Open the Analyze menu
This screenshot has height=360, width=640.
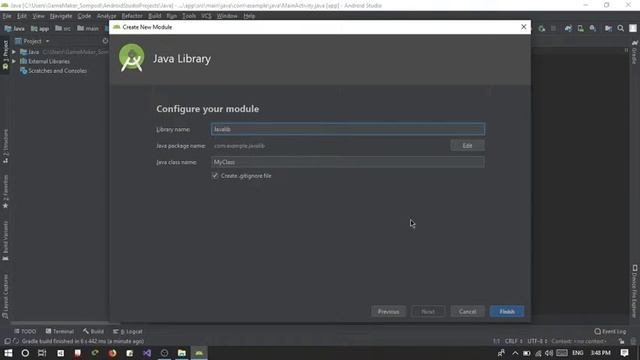point(107,16)
